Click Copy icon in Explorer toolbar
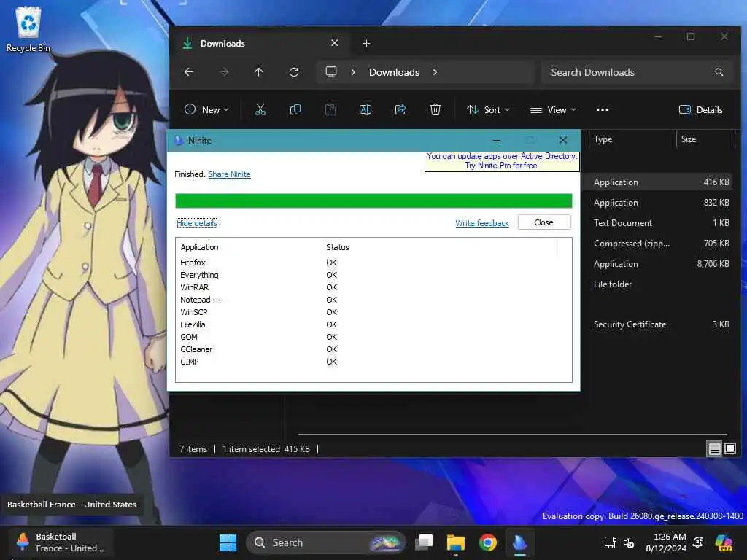747x560 pixels. pyautogui.click(x=295, y=109)
